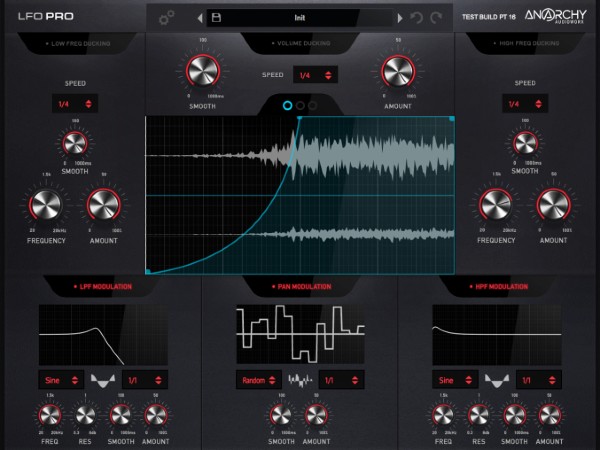Image resolution: width=600 pixels, height=450 pixels.
Task: Click the Init preset name field
Action: point(300,18)
